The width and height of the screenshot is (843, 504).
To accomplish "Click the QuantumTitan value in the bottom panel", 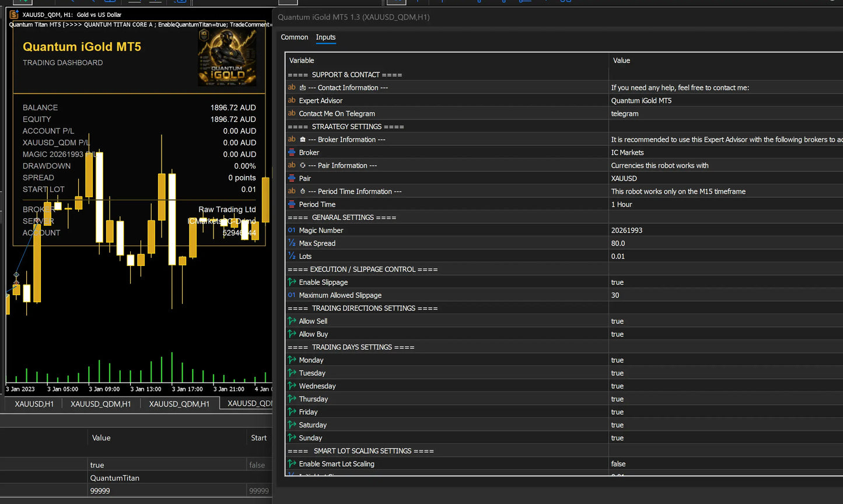I will (114, 478).
